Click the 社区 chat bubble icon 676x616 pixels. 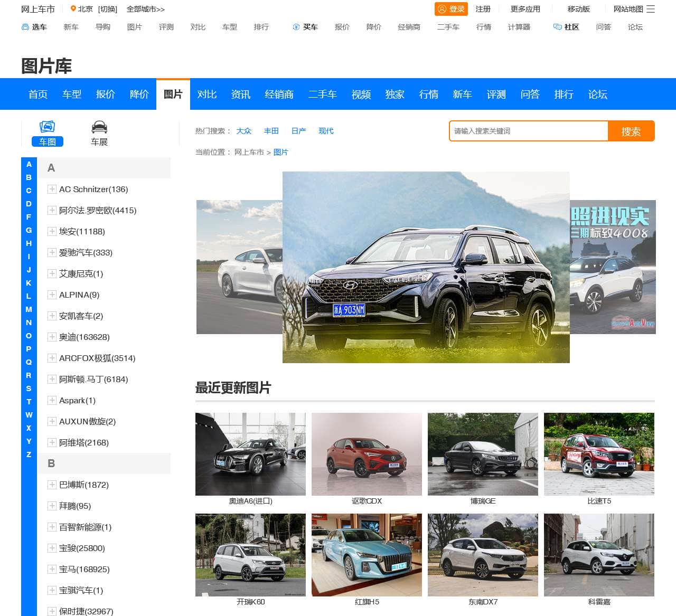557,27
